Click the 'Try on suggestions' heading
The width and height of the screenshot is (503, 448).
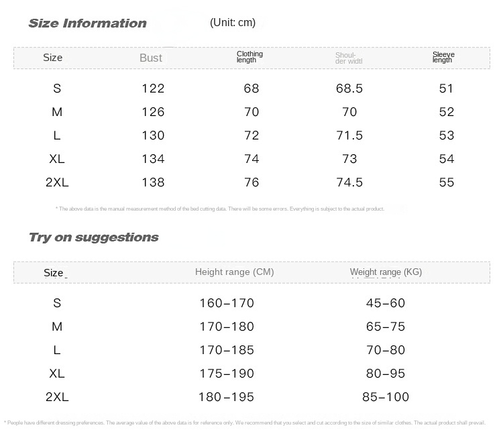pos(93,237)
